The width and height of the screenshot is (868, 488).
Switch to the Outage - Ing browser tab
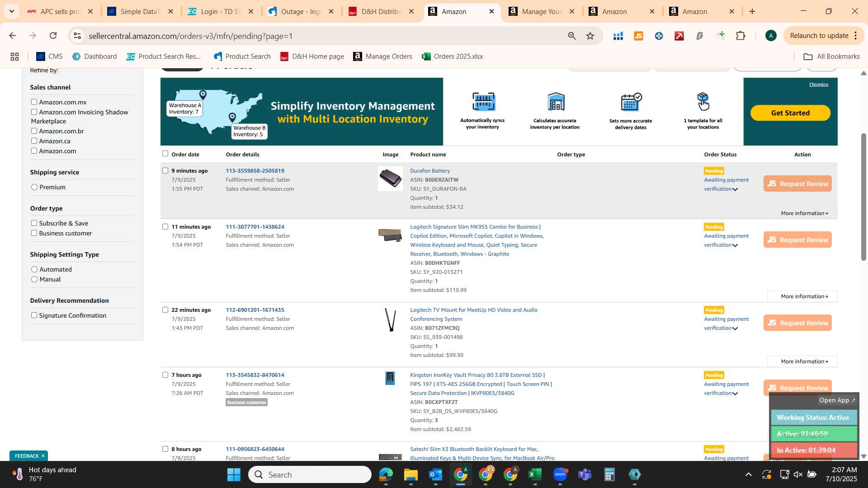(x=300, y=11)
